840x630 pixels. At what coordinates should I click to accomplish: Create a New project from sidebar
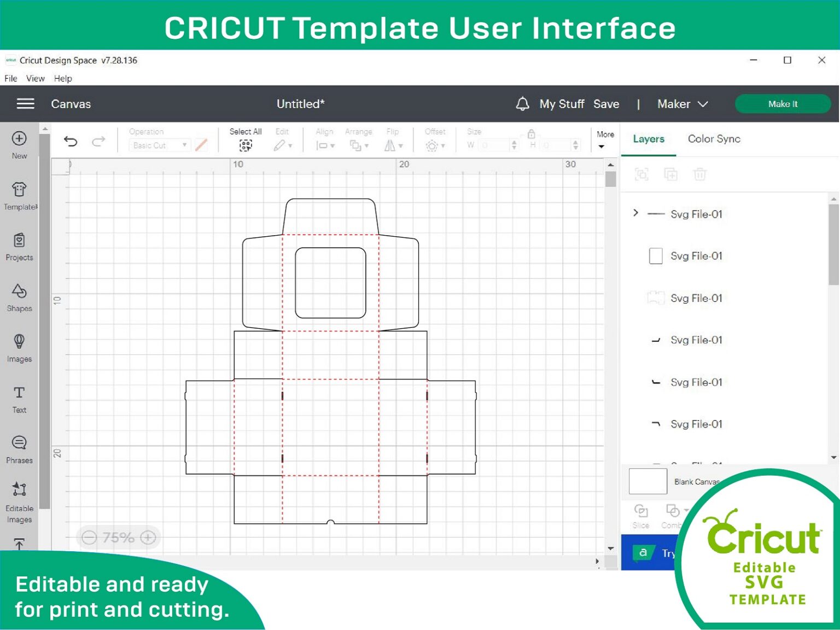point(19,145)
